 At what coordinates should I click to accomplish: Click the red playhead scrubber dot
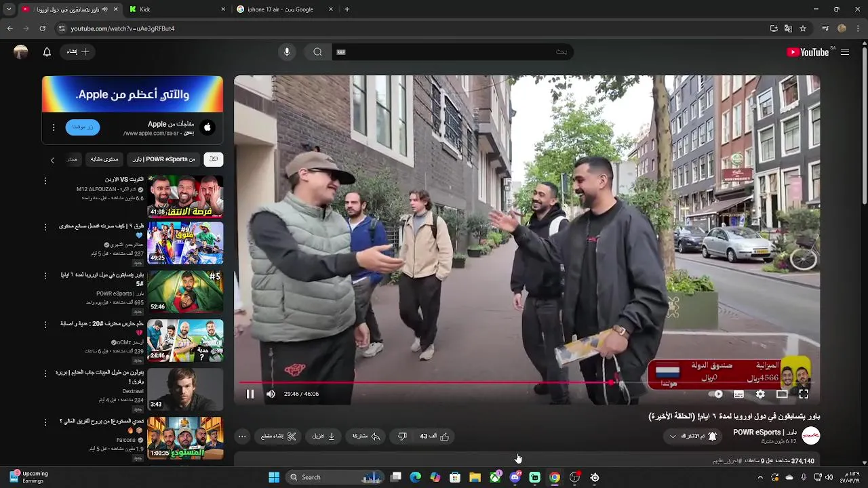pyautogui.click(x=611, y=382)
